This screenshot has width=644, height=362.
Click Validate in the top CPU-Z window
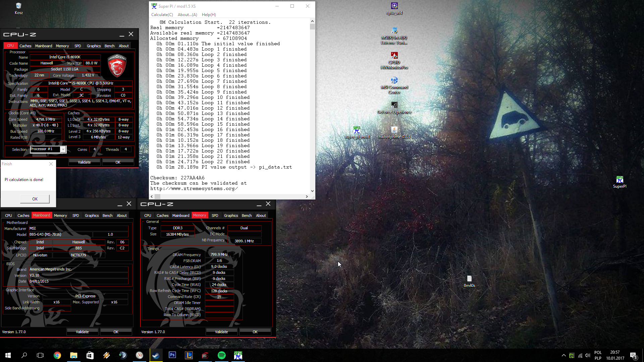pyautogui.click(x=84, y=162)
